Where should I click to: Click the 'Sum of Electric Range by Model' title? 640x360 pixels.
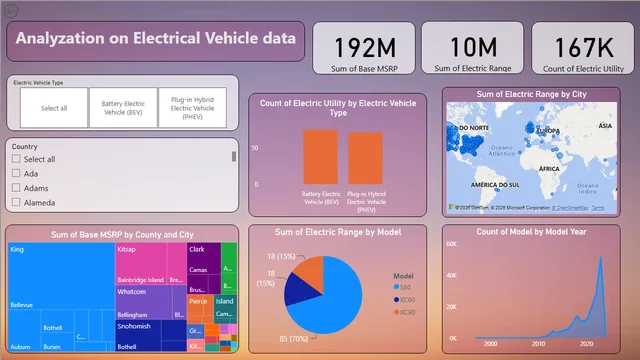pos(338,232)
